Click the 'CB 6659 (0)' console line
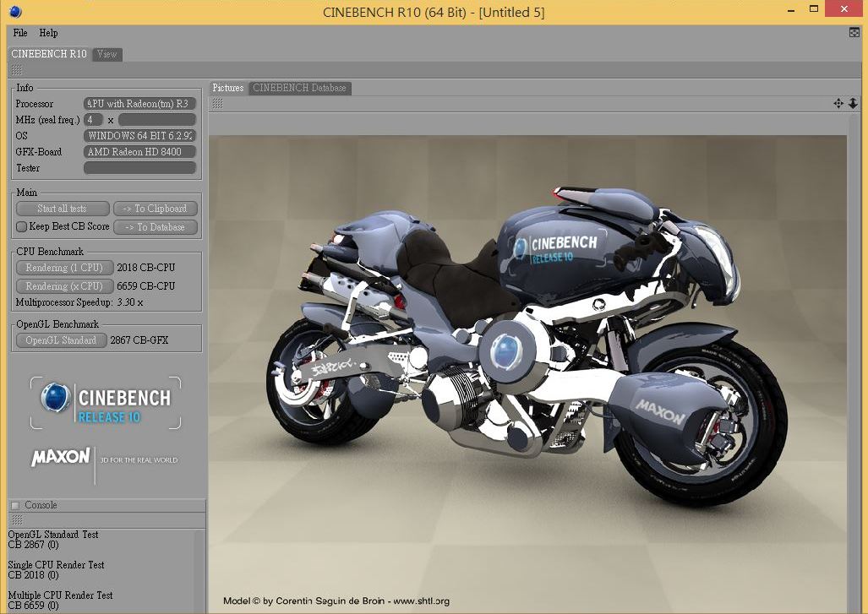This screenshot has width=868, height=614. (x=33, y=606)
